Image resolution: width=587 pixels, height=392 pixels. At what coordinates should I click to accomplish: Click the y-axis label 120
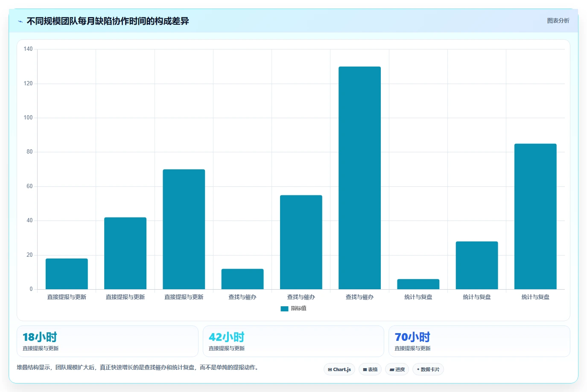click(28, 84)
